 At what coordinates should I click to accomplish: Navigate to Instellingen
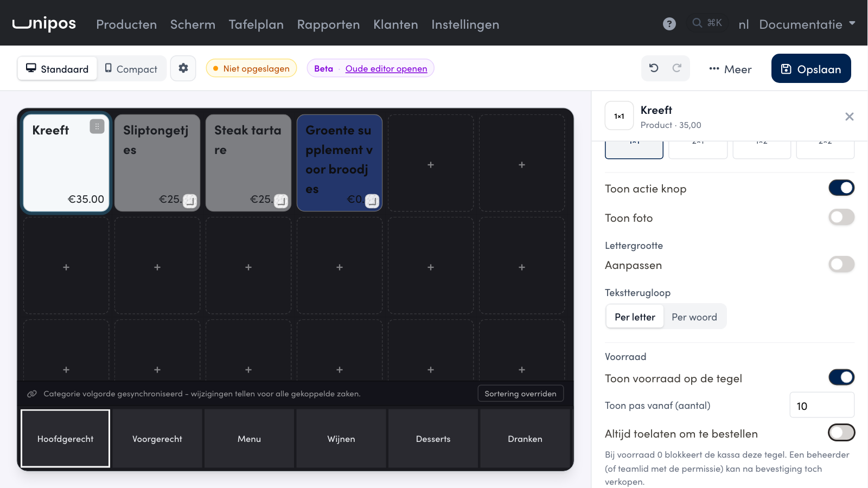[465, 24]
